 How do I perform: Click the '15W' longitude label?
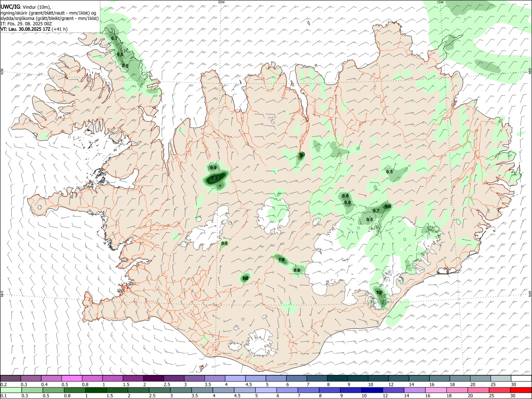point(440,2)
